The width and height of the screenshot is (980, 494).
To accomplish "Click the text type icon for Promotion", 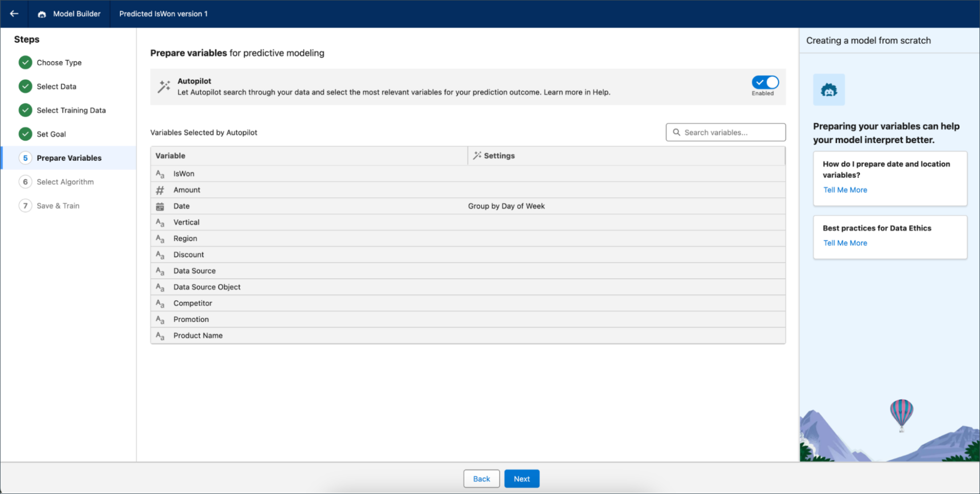I will (160, 320).
